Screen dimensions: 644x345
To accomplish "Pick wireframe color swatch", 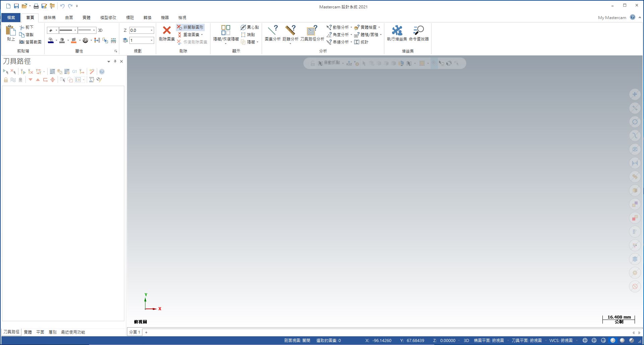I will pos(51,40).
